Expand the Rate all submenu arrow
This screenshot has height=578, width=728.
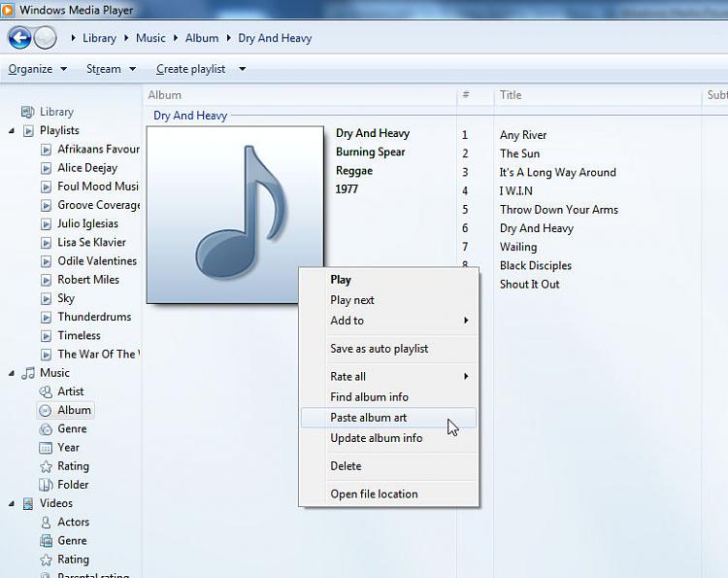[x=466, y=376]
